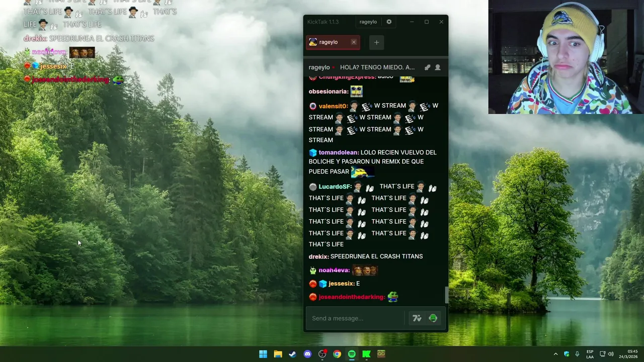Click emote in noah4eva's message
Image resolution: width=644 pixels, height=362 pixels.
(x=365, y=270)
